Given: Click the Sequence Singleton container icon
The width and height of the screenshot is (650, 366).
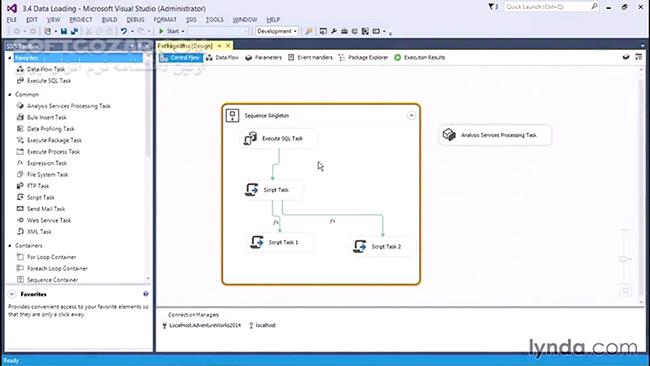Looking at the screenshot, I should (x=232, y=115).
